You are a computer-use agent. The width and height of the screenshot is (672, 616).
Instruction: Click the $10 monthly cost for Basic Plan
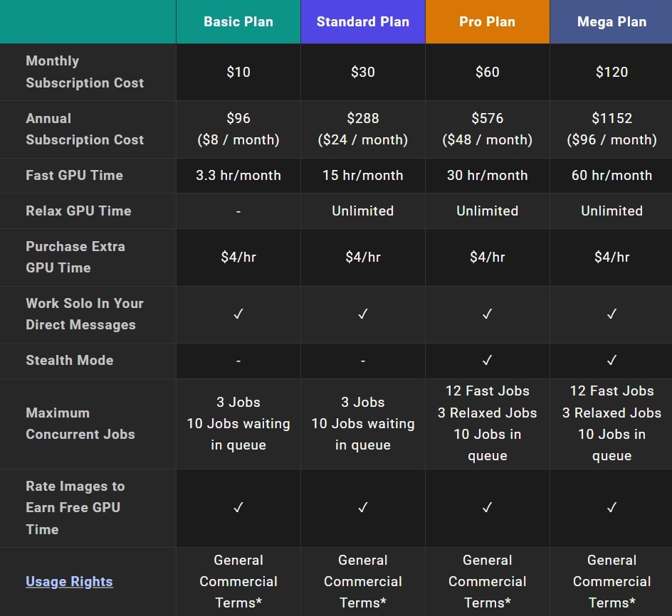[x=238, y=72]
